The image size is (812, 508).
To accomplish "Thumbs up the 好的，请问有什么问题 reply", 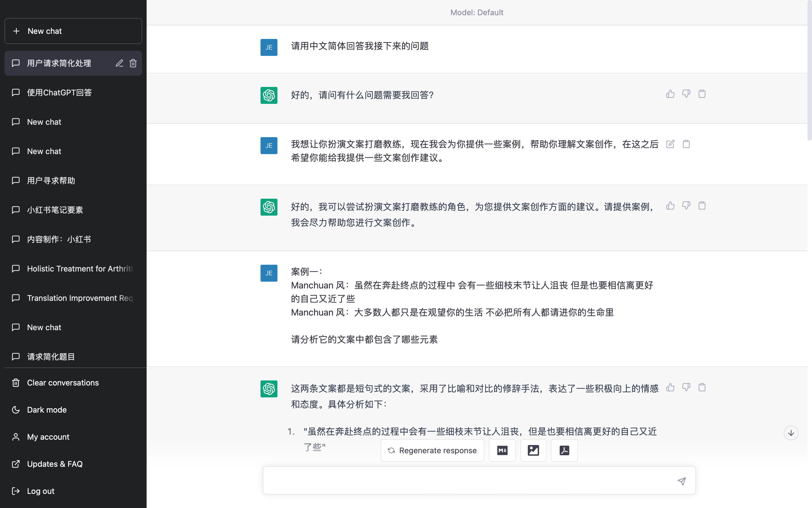I will tap(670, 94).
